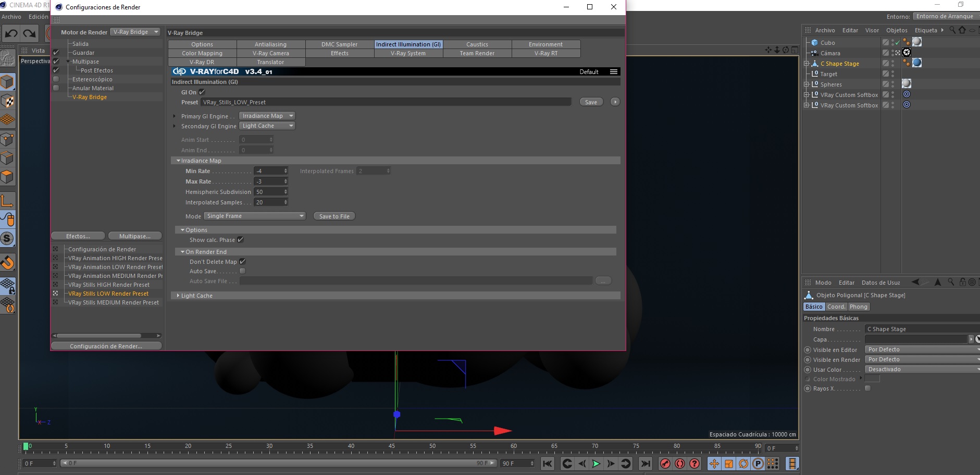Image resolution: width=980 pixels, height=475 pixels.
Task: Toggle Point Level Animation dots icon
Action: (773, 464)
